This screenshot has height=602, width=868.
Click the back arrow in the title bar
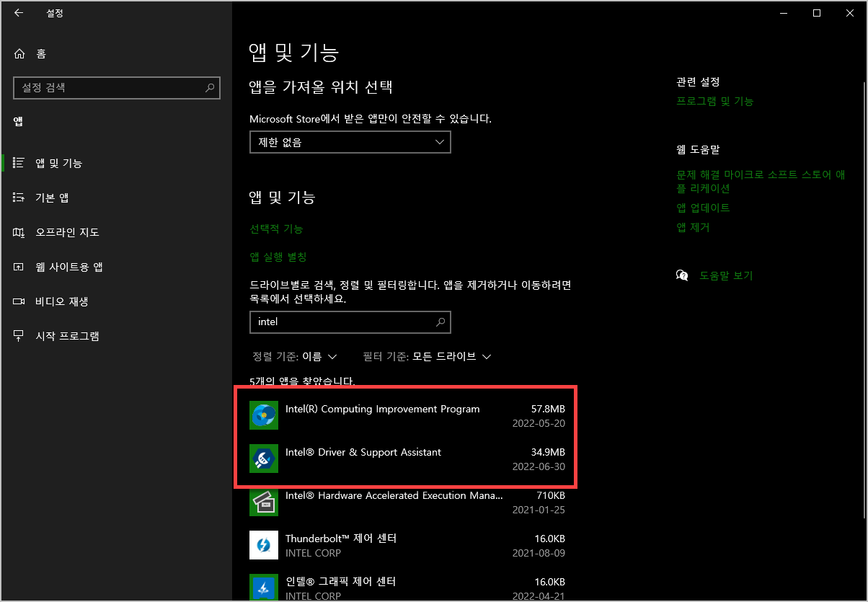coord(18,13)
